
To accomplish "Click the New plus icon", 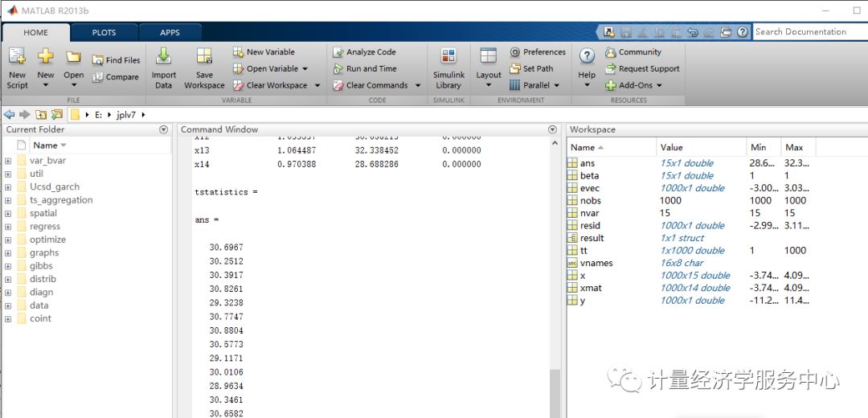I will [x=45, y=56].
